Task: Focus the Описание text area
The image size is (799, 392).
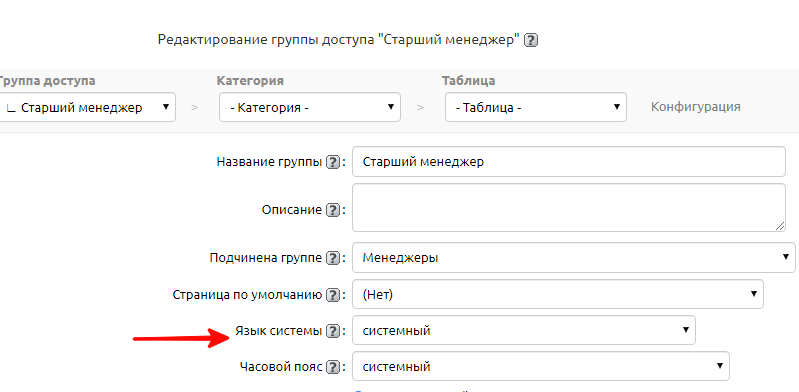Action: tap(569, 207)
